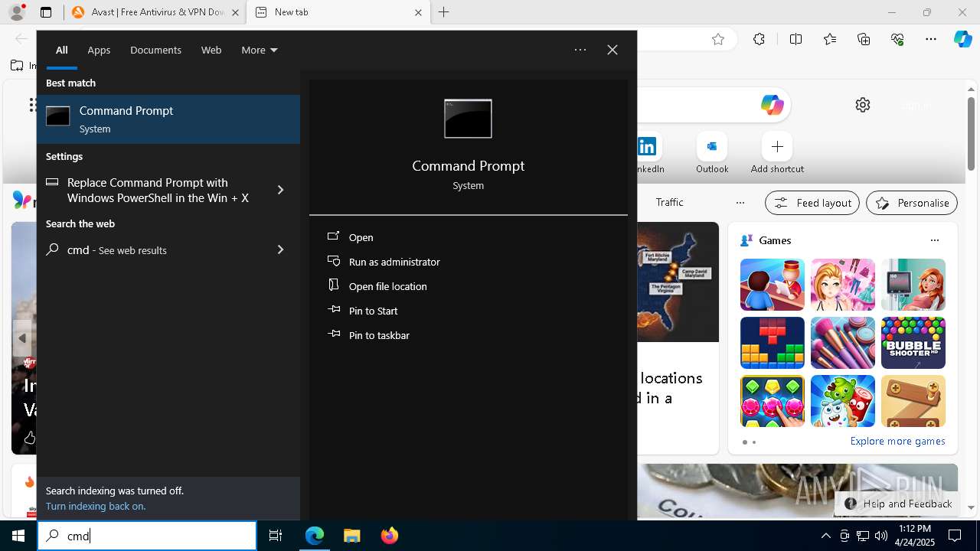This screenshot has height=551, width=980.
Task: Switch to the Web search tab
Action: [211, 50]
